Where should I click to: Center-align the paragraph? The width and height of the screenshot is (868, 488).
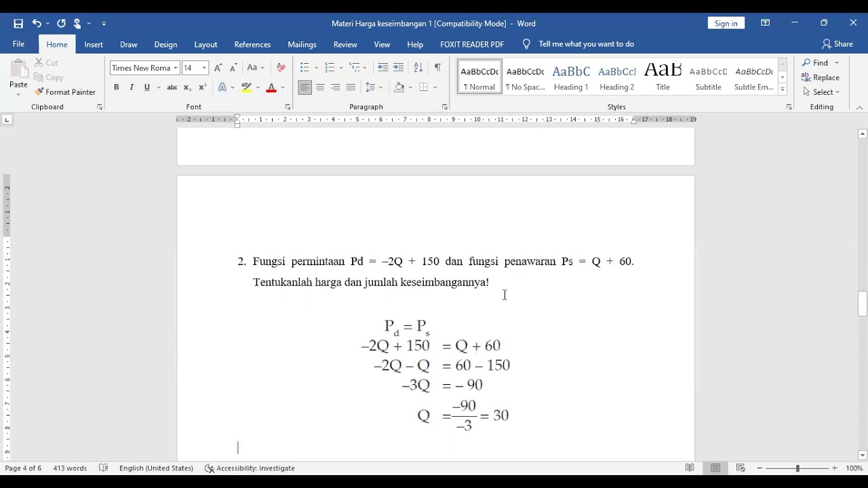[320, 87]
